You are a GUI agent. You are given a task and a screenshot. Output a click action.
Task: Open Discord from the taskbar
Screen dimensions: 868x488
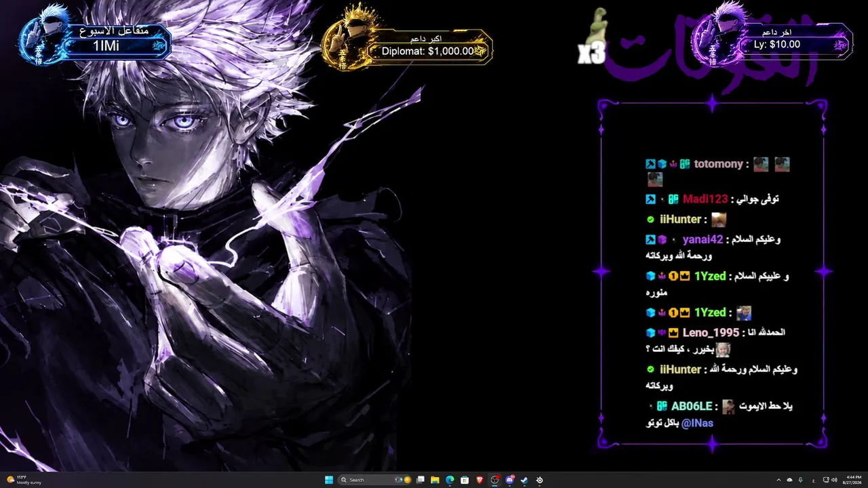tap(510, 480)
